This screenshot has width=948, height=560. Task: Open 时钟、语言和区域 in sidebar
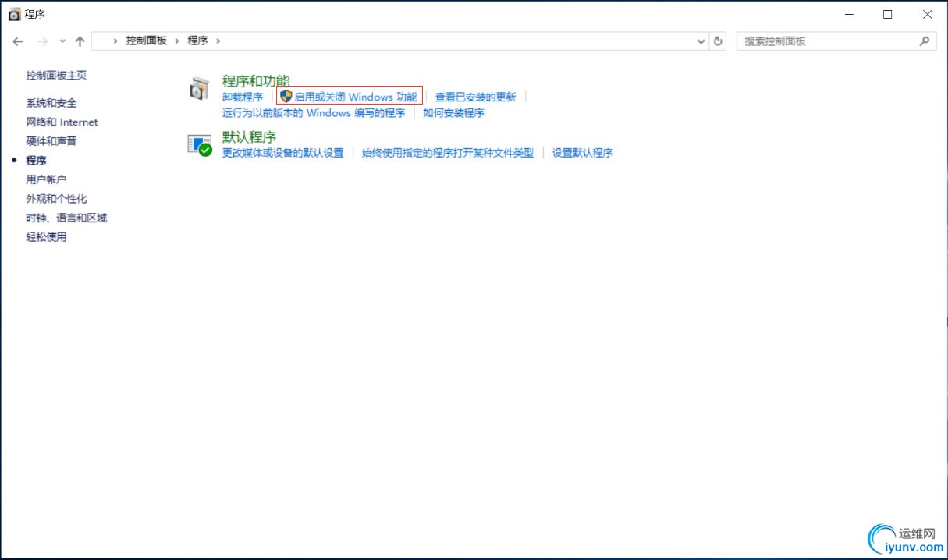coord(66,218)
